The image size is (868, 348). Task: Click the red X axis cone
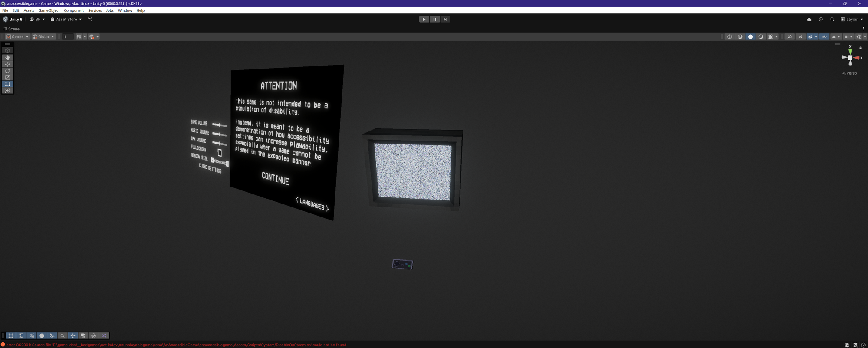click(857, 58)
